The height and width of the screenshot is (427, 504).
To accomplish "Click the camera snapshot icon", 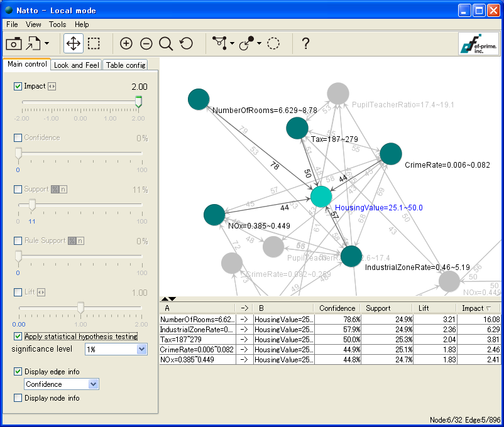I will pos(14,43).
